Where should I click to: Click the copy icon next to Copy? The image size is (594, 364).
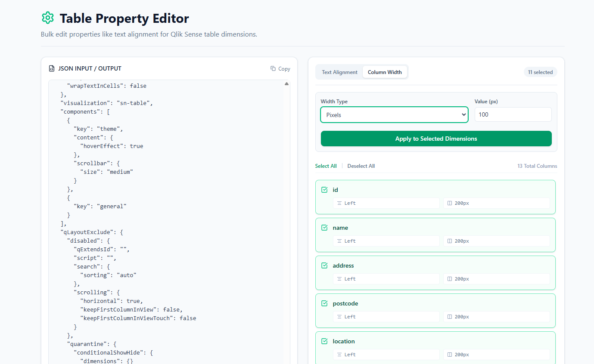(273, 68)
